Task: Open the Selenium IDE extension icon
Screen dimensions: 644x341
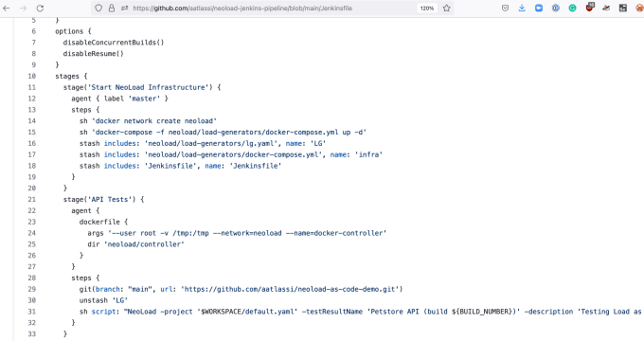Action: pos(623,9)
